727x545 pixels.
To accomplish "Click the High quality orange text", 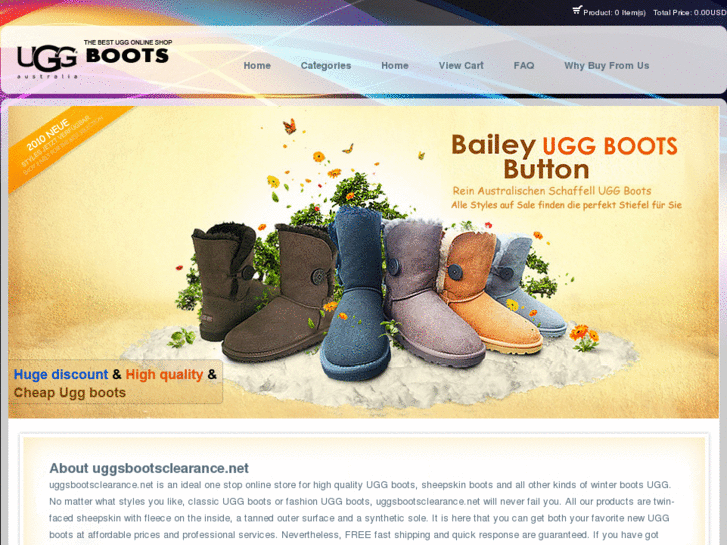I will tap(164, 374).
